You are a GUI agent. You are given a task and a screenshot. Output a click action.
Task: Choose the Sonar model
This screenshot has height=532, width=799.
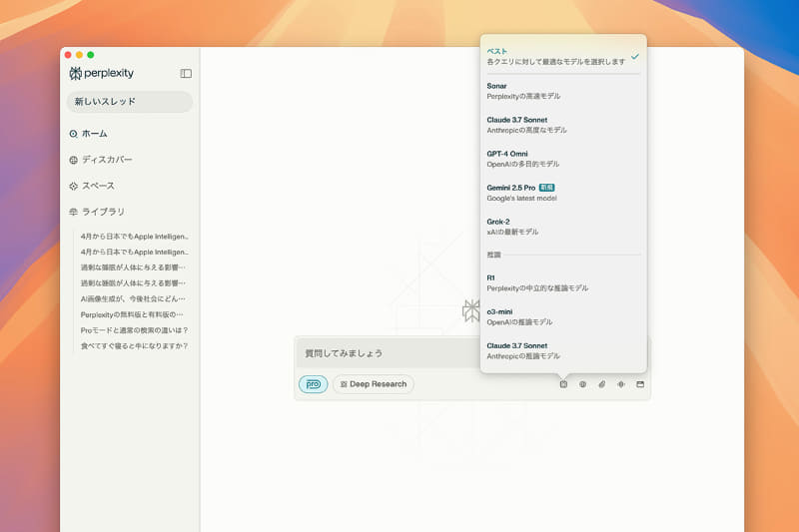[x=563, y=91]
